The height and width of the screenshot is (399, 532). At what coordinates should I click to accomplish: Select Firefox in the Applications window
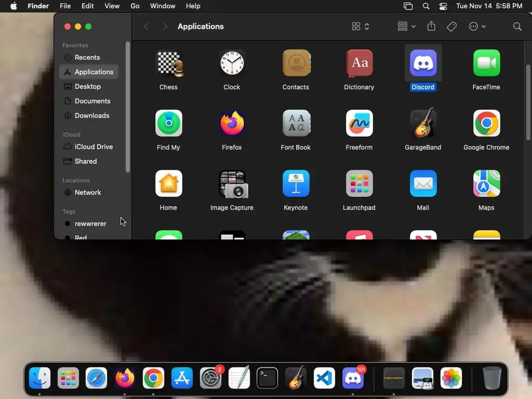(x=232, y=123)
